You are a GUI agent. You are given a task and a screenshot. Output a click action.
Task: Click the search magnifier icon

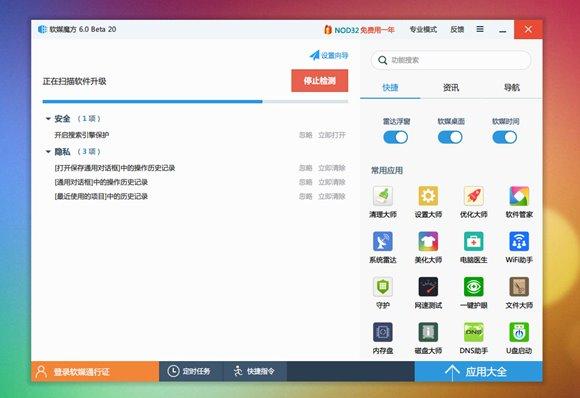(x=383, y=60)
